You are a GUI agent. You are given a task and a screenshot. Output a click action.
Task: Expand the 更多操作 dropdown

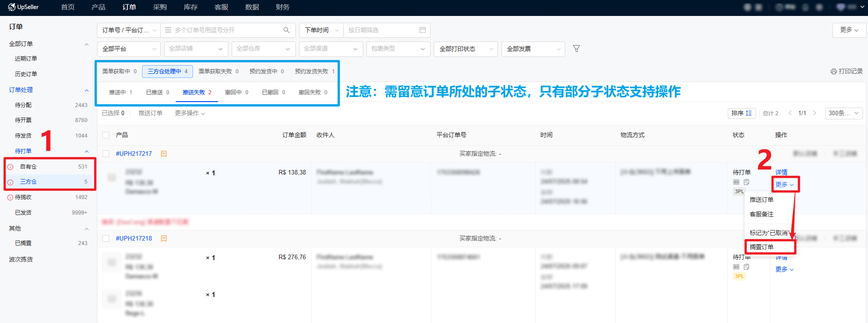190,113
